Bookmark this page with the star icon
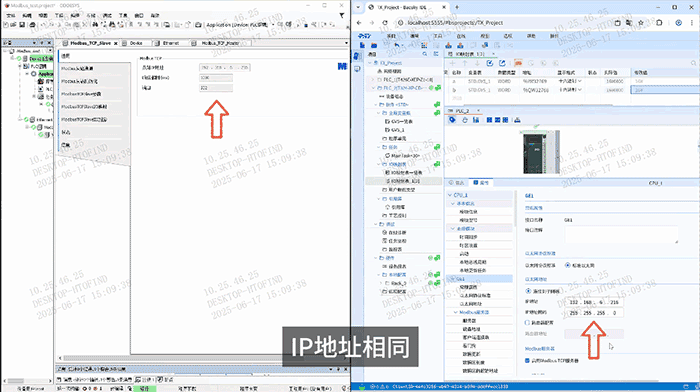The width and height of the screenshot is (700, 392). tap(641, 22)
